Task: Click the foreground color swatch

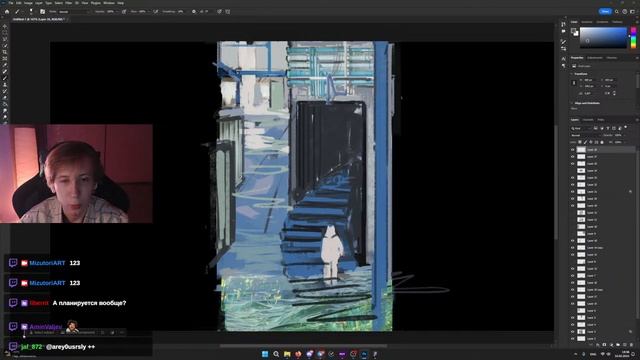Action: (x=573, y=30)
